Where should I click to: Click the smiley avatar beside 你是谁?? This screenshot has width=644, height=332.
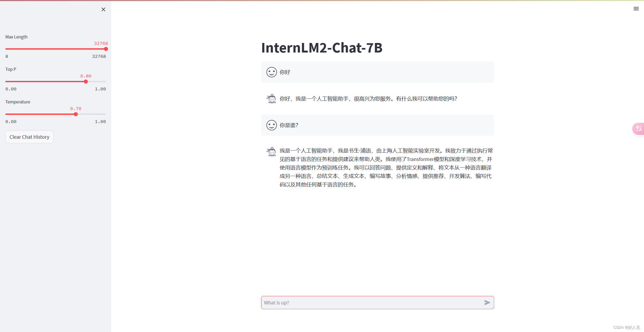click(x=271, y=125)
